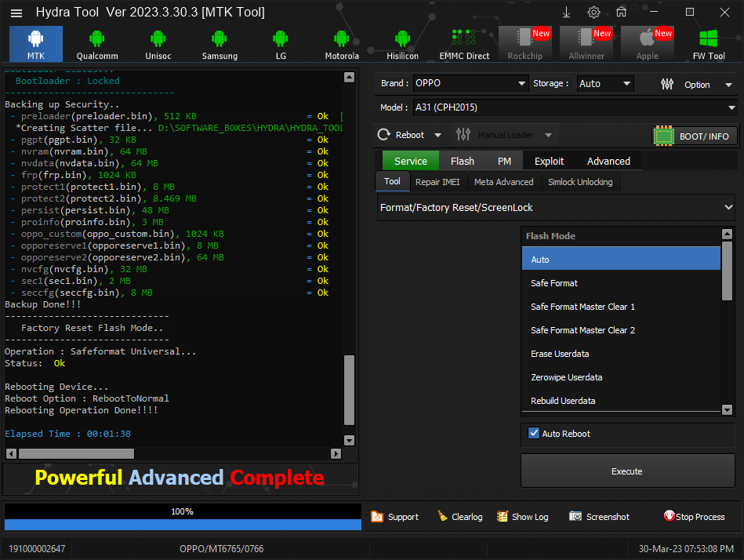Click Stop Process
The width and height of the screenshot is (744, 560).
click(x=694, y=516)
